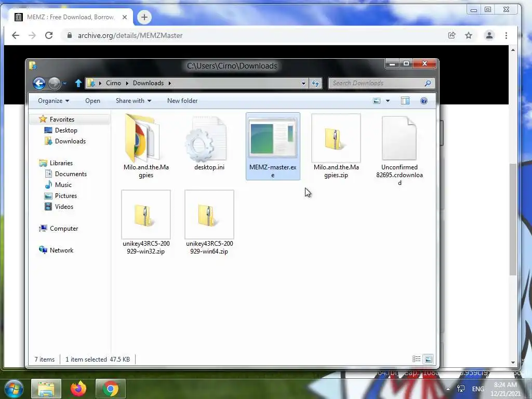Expand the Cirno breadcrumb arrow
The width and height of the screenshot is (532, 399).
click(x=127, y=83)
